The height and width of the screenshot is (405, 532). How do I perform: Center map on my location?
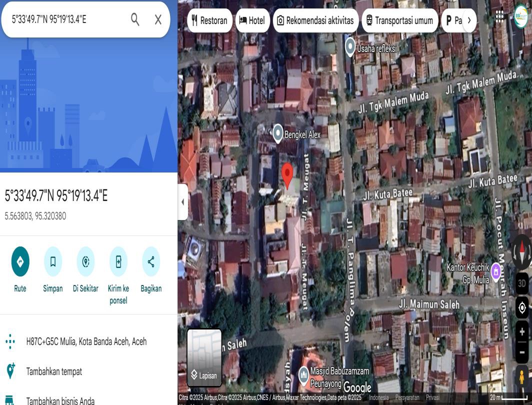coord(522,307)
